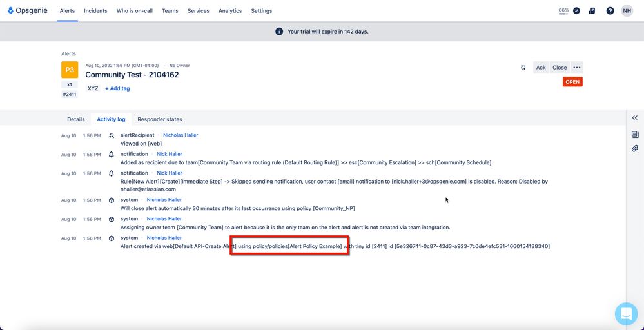
Task: Refresh the alert with the reload icon
Action: [x=523, y=67]
